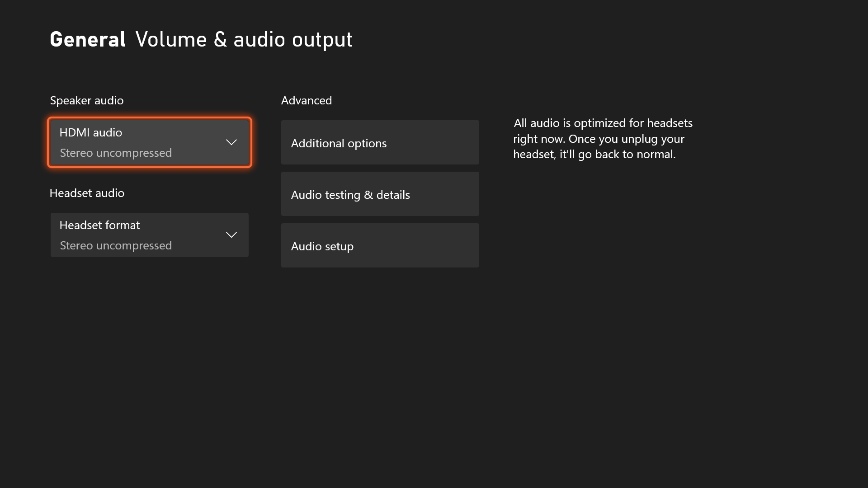This screenshot has height=488, width=868.
Task: Click the headset optimization info message
Action: (x=603, y=139)
